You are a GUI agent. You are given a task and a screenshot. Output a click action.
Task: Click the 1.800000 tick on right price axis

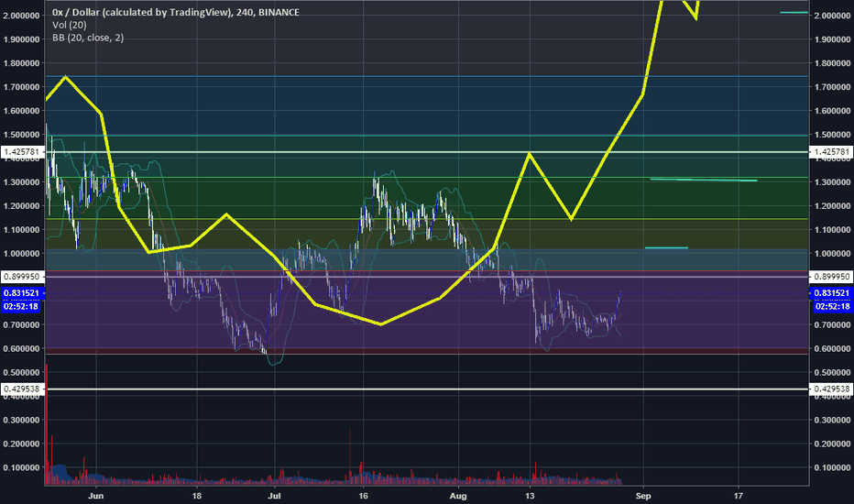[x=832, y=63]
